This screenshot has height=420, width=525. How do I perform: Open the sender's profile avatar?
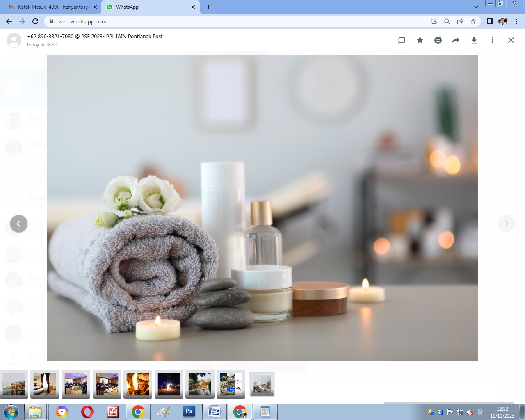14,40
